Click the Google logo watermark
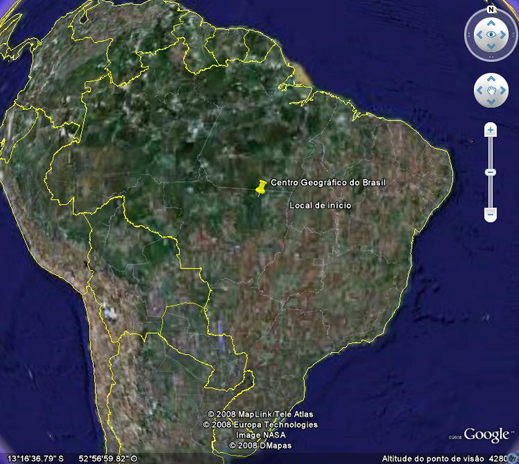Viewport: 519px width, 464px height. [486, 435]
